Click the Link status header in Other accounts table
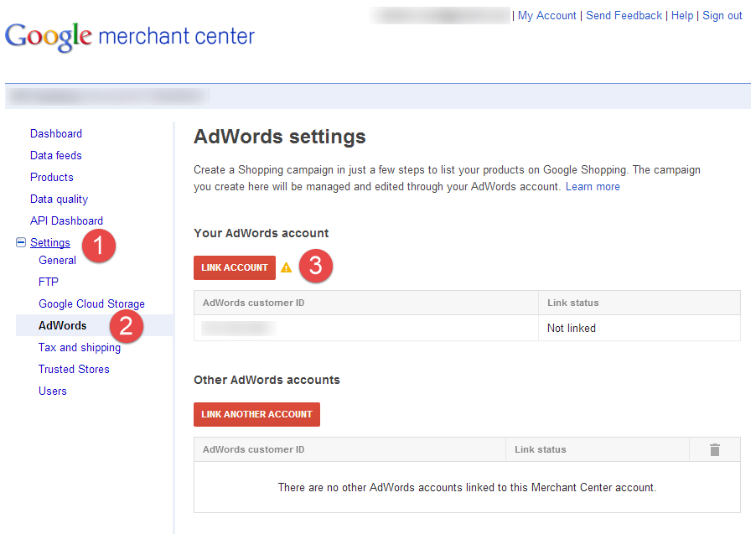The image size is (756, 534). (597, 449)
